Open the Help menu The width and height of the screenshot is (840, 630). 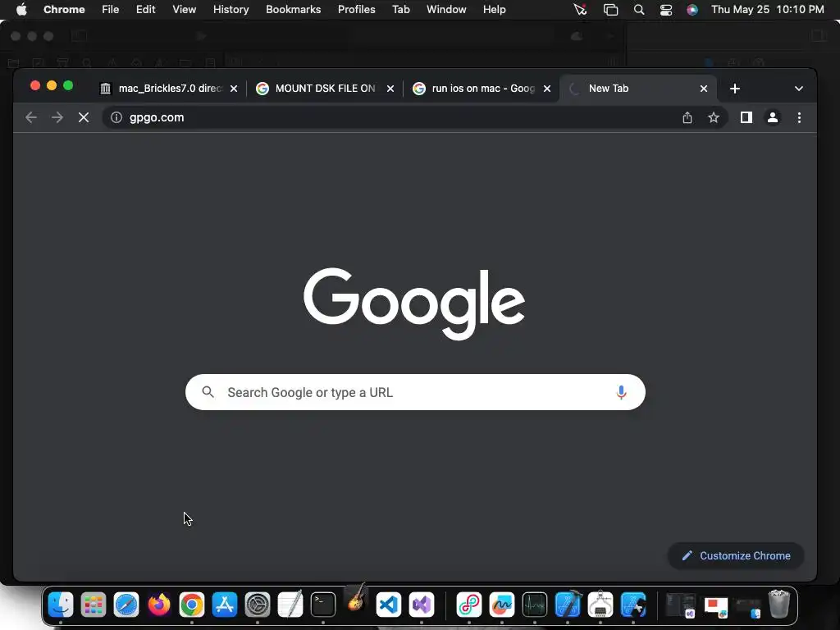pyautogui.click(x=494, y=9)
